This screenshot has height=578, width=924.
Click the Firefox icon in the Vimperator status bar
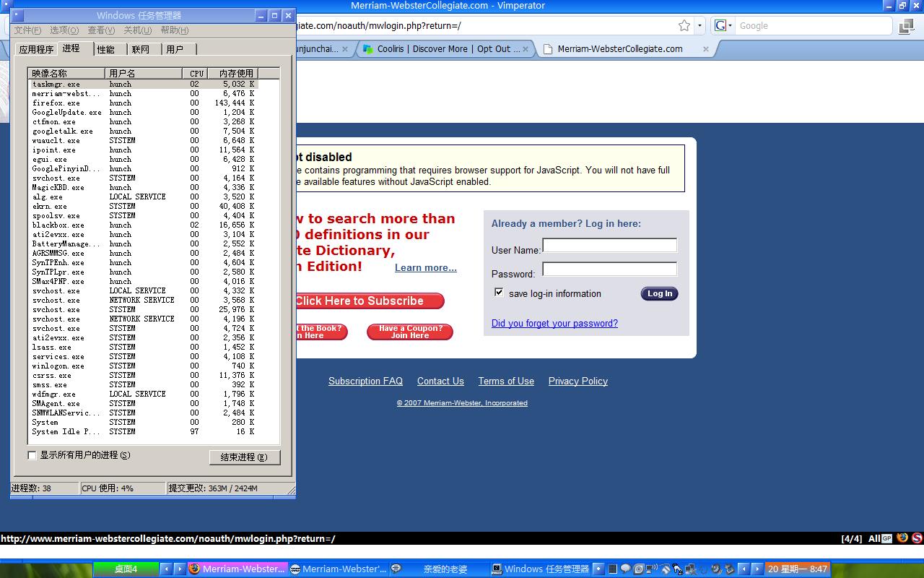point(902,538)
